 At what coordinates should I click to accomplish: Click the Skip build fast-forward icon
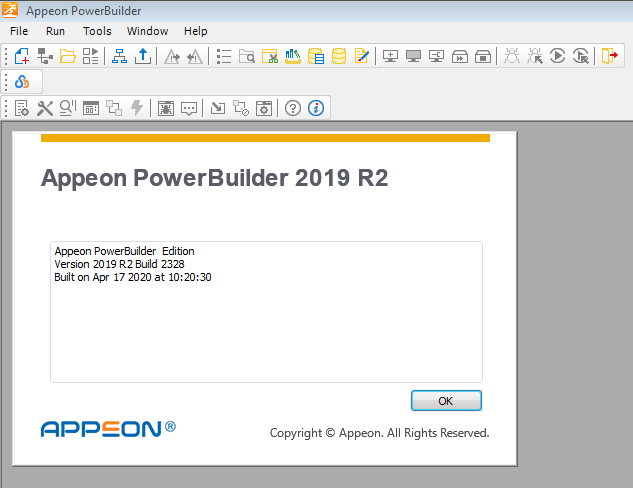click(460, 57)
